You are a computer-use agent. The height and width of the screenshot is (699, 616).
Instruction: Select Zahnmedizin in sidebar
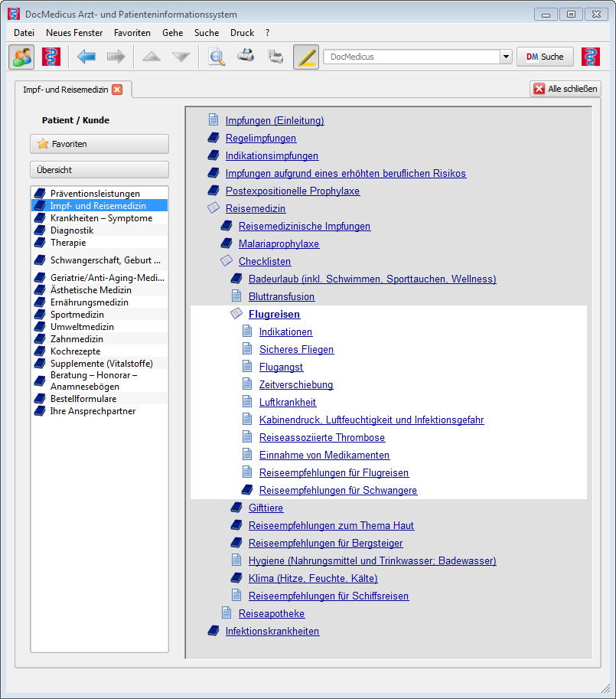click(99, 339)
